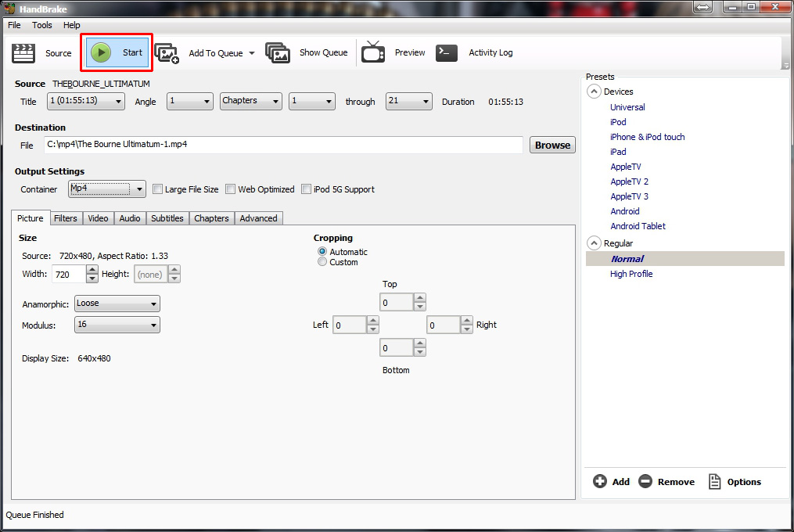Enable the iPod 5G Support checkbox
The image size is (794, 532).
pos(306,189)
